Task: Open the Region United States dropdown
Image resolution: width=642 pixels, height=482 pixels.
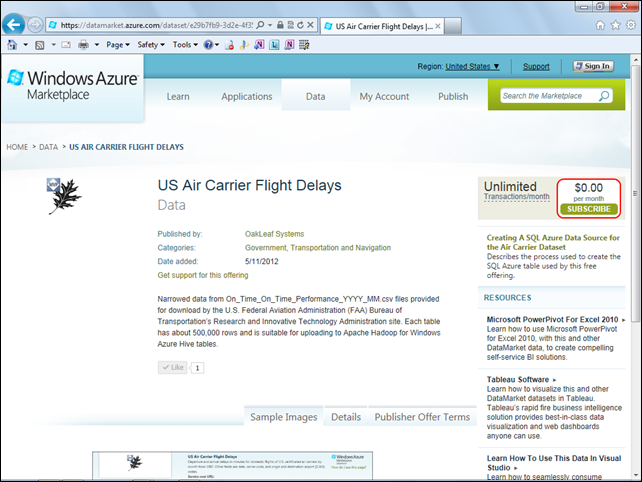Action: coord(472,66)
